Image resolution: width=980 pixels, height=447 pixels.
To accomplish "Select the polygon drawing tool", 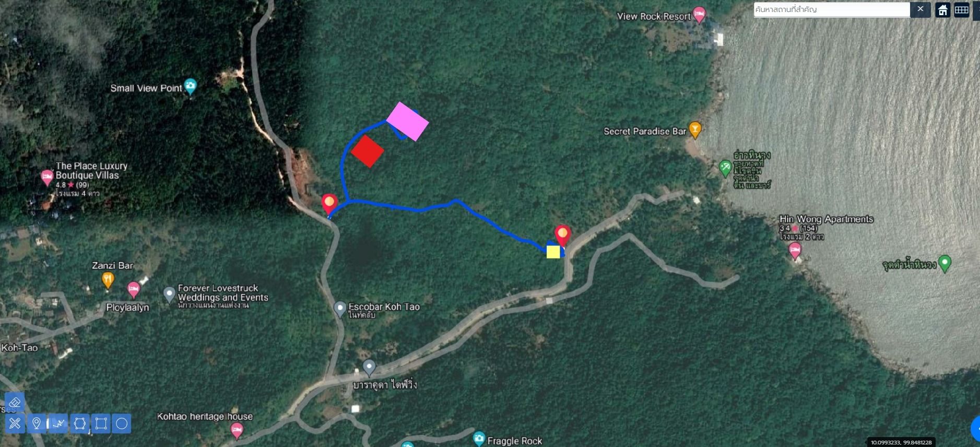I will click(x=79, y=424).
